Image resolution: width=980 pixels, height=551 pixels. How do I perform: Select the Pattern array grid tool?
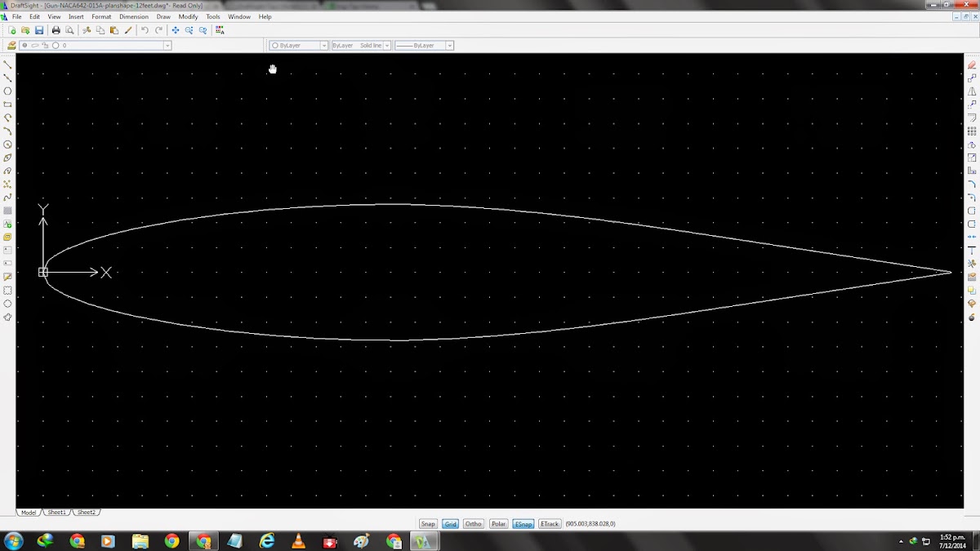[972, 131]
